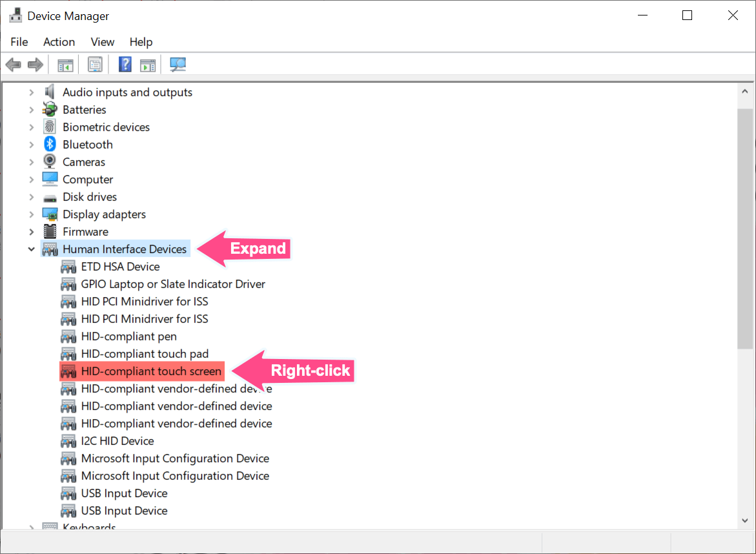756x554 pixels.
Task: Click the scrollbar down arrow
Action: (743, 520)
